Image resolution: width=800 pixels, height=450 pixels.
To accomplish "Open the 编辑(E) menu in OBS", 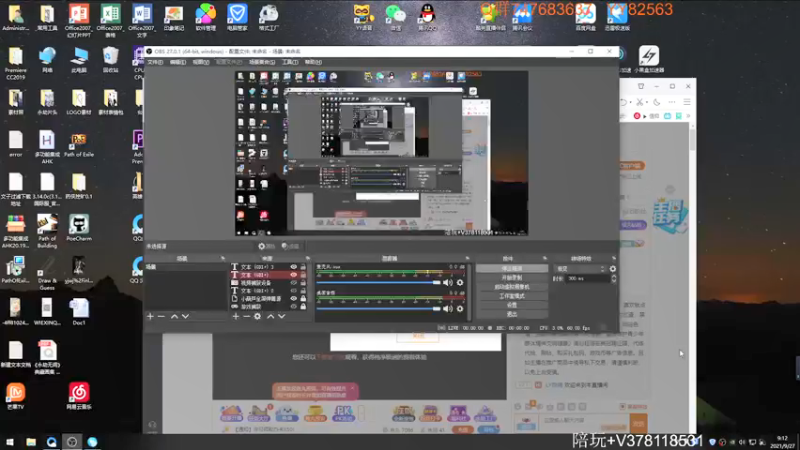I will [178, 62].
